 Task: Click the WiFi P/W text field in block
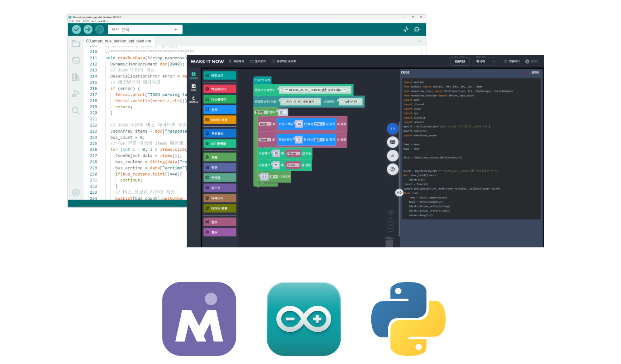(351, 102)
